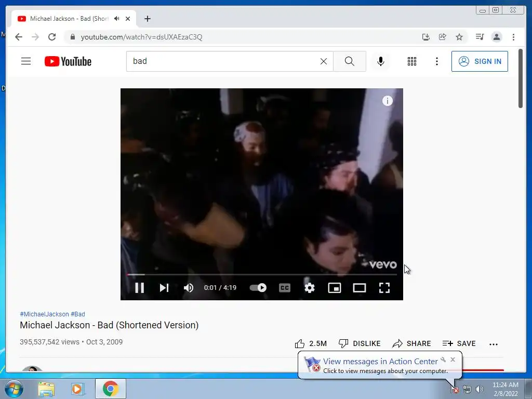532x399 pixels.
Task: Click the 395,537,542 views text
Action: (49, 342)
